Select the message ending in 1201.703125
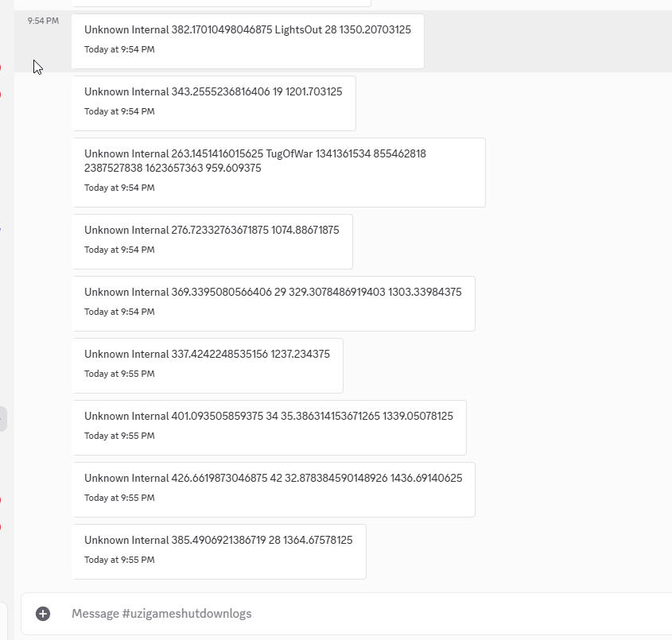 [x=213, y=92]
